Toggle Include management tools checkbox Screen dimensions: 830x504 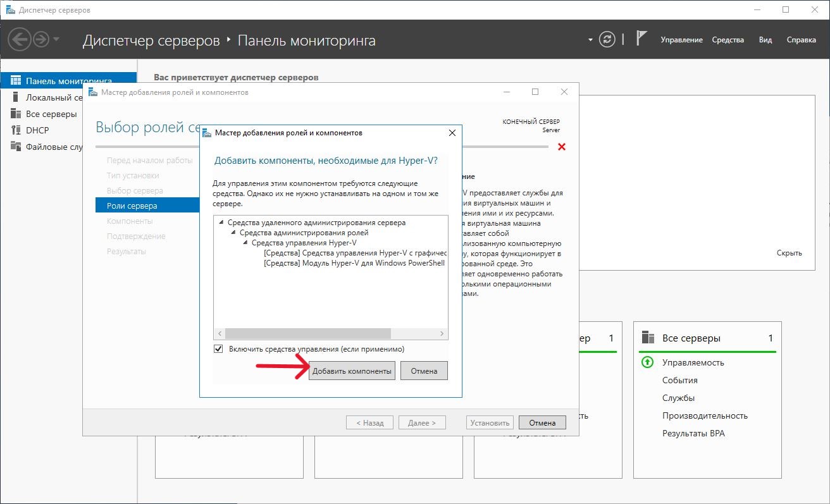coord(219,349)
